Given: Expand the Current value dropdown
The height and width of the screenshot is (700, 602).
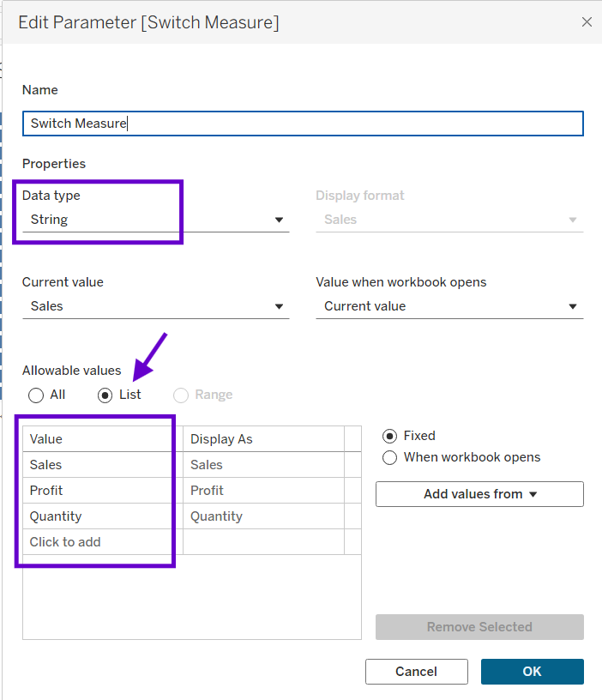Looking at the screenshot, I should tap(155, 306).
